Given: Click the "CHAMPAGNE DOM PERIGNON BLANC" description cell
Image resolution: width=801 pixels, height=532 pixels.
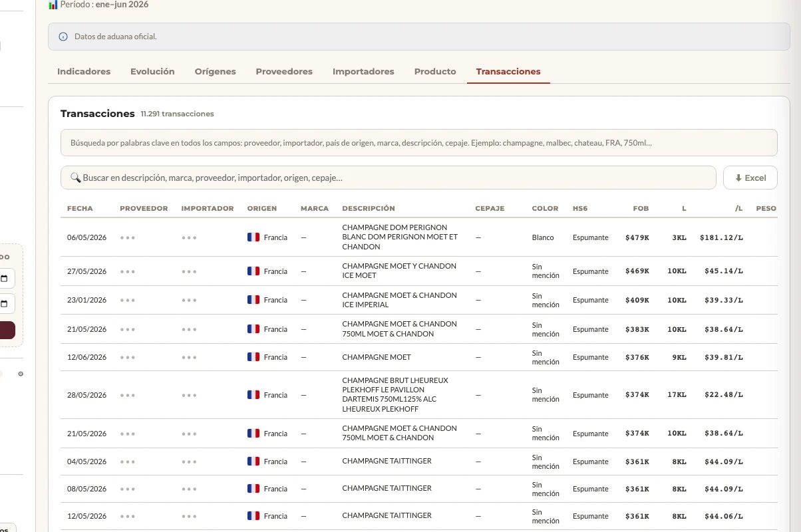Looking at the screenshot, I should coord(400,237).
